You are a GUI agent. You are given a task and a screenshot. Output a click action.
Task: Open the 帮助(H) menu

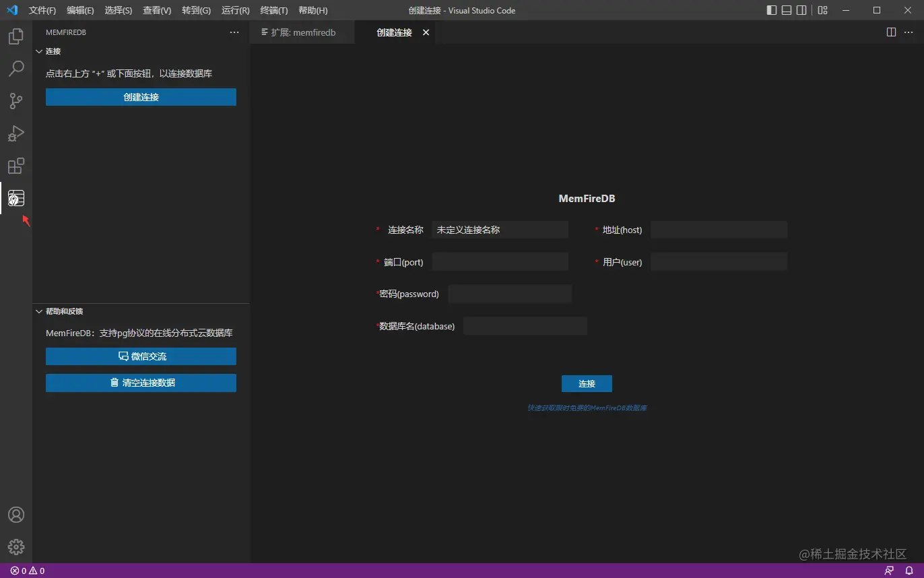tap(312, 11)
